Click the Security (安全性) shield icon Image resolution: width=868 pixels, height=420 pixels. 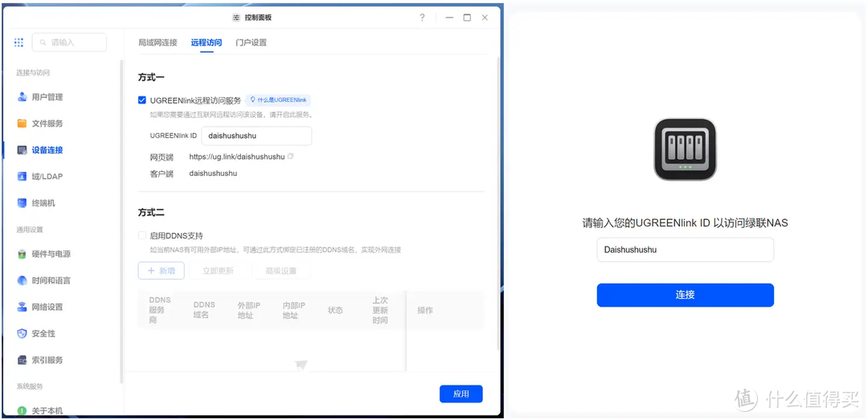point(23,334)
